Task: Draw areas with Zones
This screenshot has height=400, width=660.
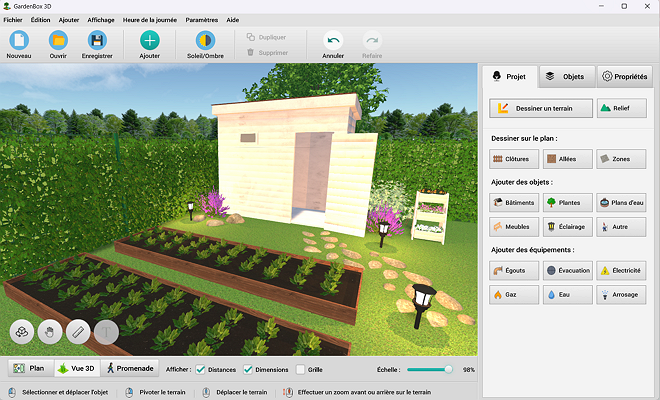Action: tap(621, 159)
